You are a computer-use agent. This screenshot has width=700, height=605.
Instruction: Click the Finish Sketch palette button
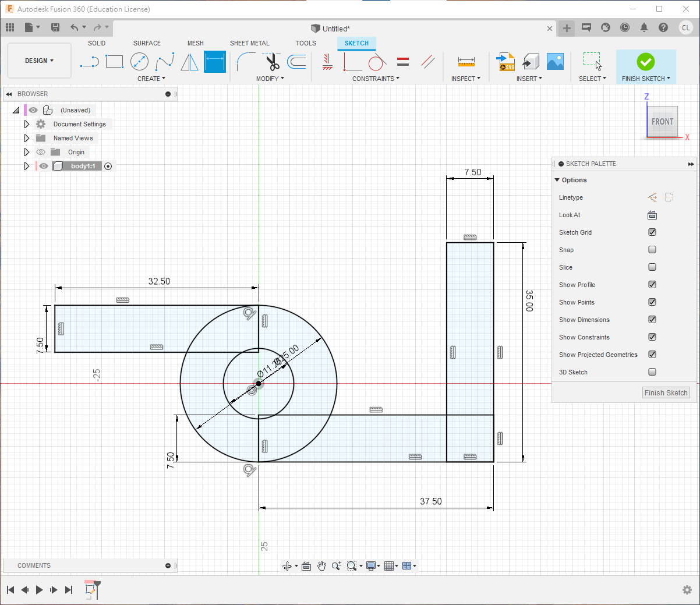pyautogui.click(x=666, y=393)
